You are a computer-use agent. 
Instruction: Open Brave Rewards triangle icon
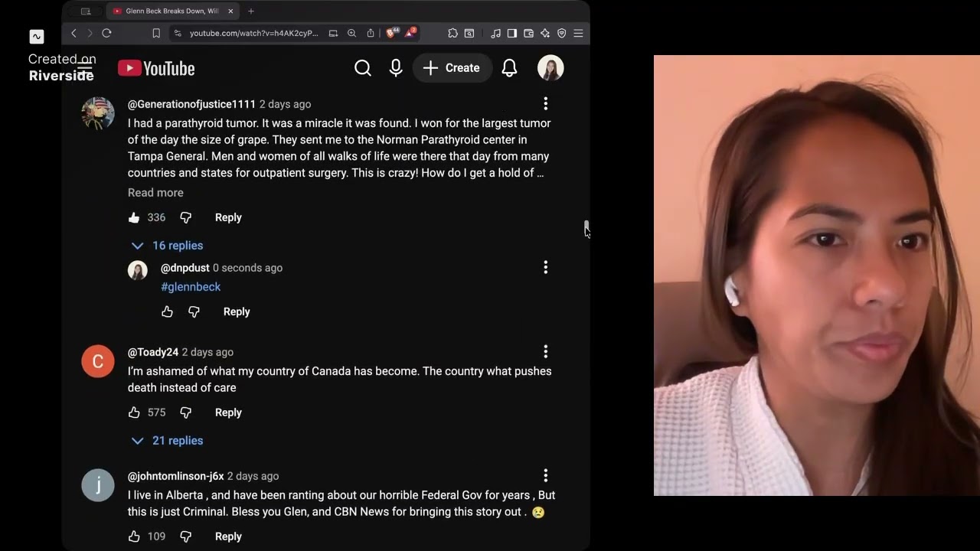point(410,32)
